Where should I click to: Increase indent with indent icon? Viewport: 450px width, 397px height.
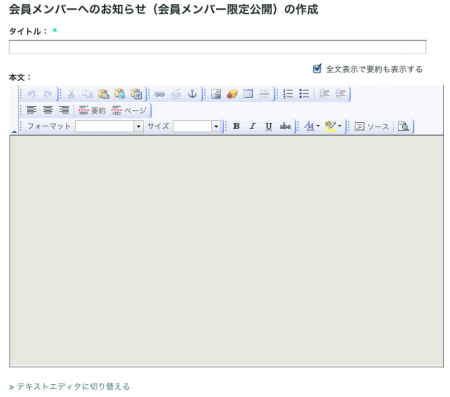340,94
